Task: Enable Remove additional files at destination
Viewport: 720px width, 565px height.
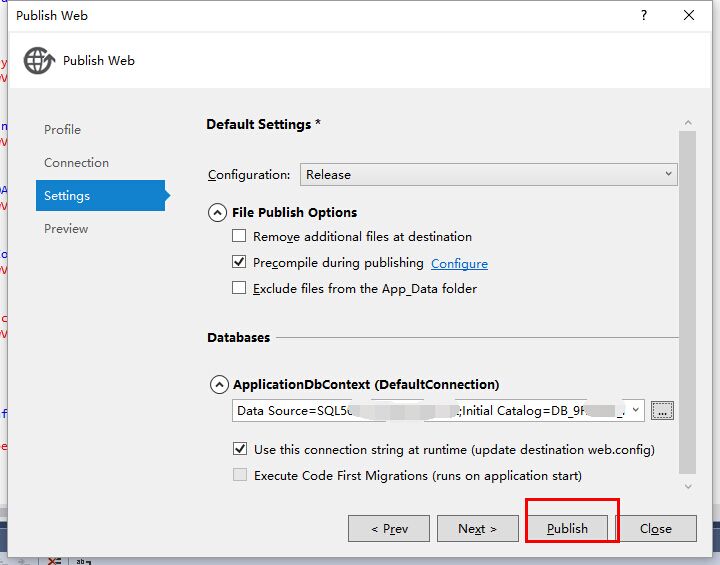Action: pos(239,237)
